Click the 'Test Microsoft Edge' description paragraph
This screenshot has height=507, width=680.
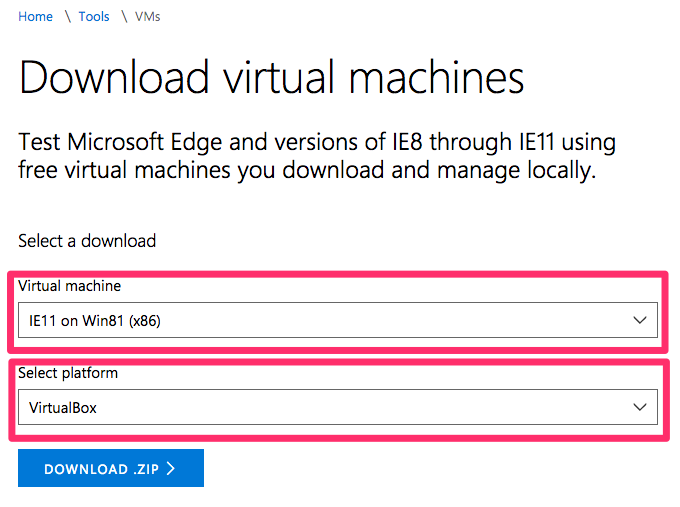coord(317,156)
